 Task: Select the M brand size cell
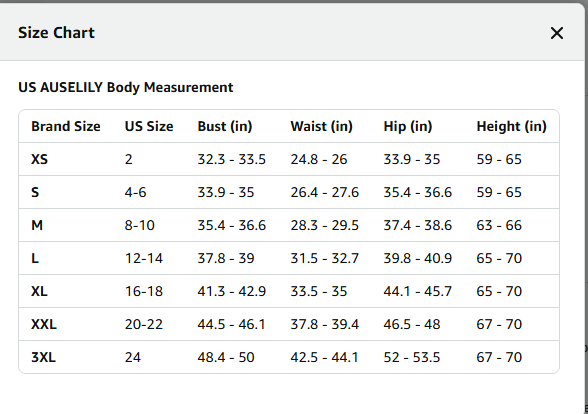click(37, 225)
